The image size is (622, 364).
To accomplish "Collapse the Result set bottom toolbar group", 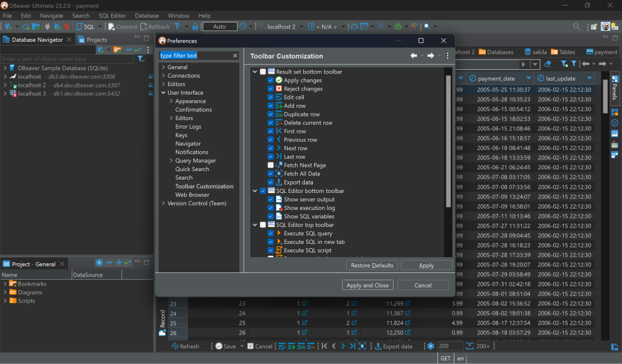I will pyautogui.click(x=255, y=72).
